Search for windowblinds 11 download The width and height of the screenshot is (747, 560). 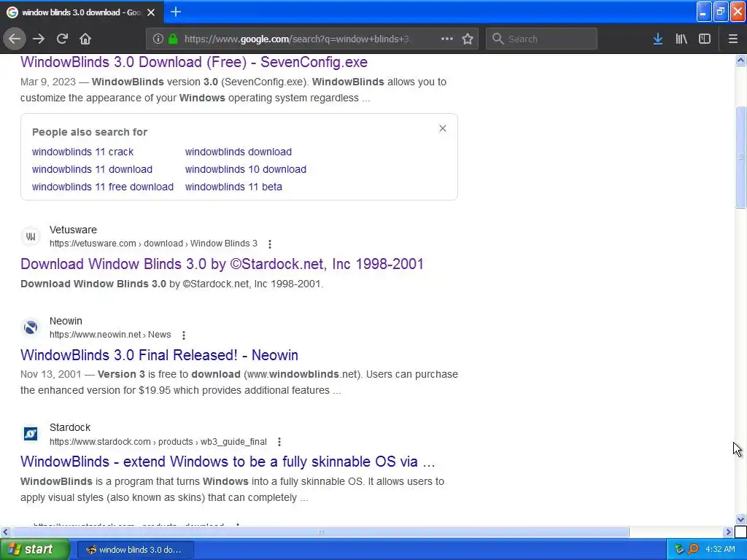click(x=92, y=169)
